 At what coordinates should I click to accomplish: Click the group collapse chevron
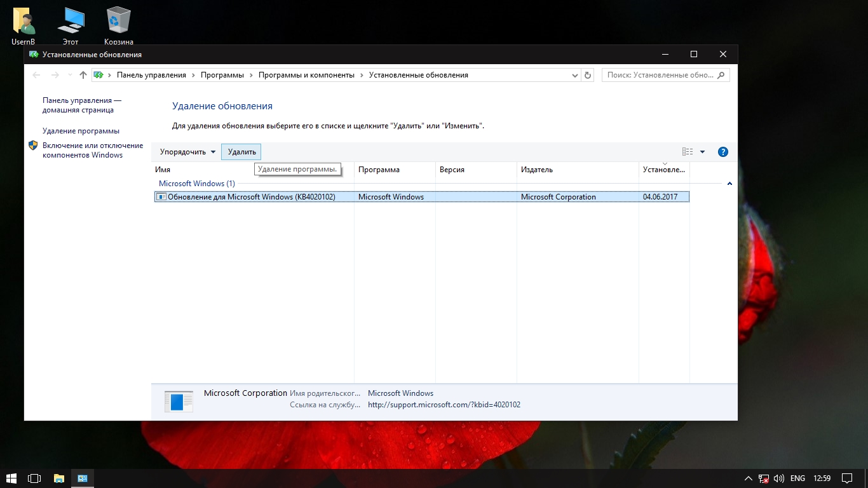coord(729,184)
